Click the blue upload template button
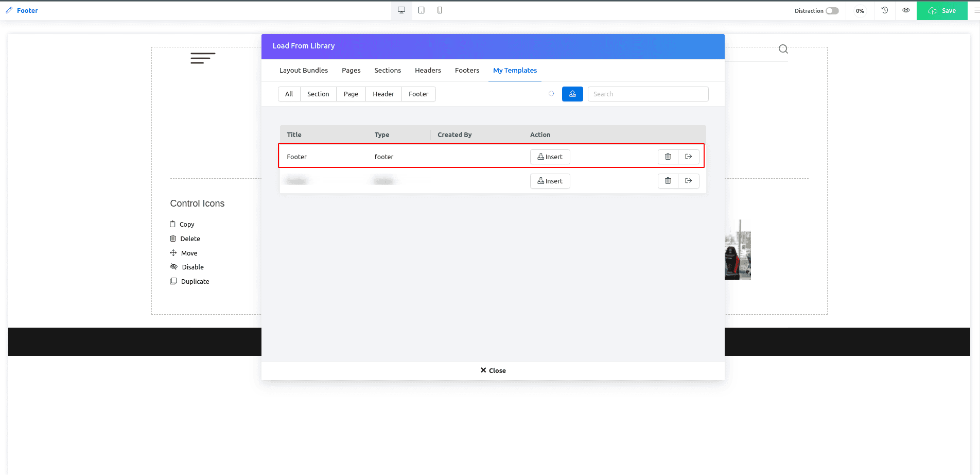Image resolution: width=980 pixels, height=476 pixels. (x=572, y=94)
